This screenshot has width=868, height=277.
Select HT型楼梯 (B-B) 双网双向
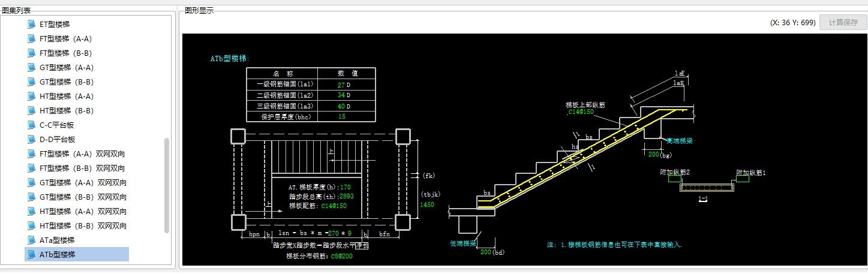[x=83, y=226]
